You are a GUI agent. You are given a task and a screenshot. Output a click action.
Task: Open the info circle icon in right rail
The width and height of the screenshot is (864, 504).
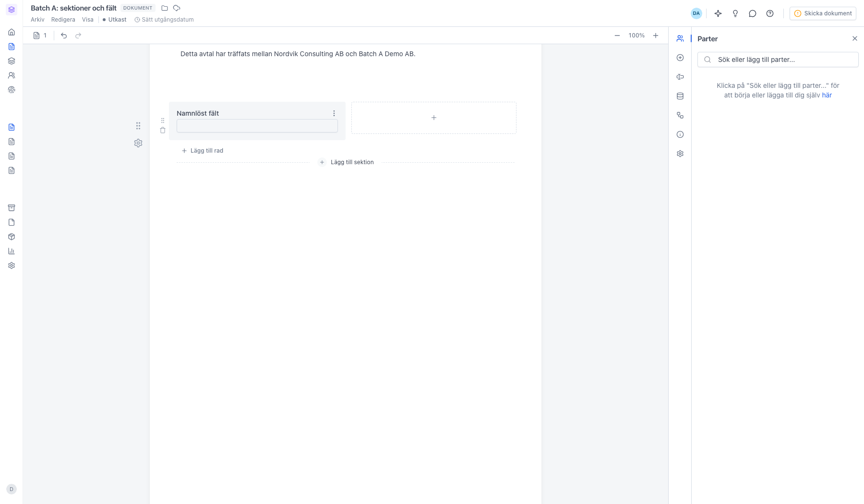pyautogui.click(x=680, y=134)
